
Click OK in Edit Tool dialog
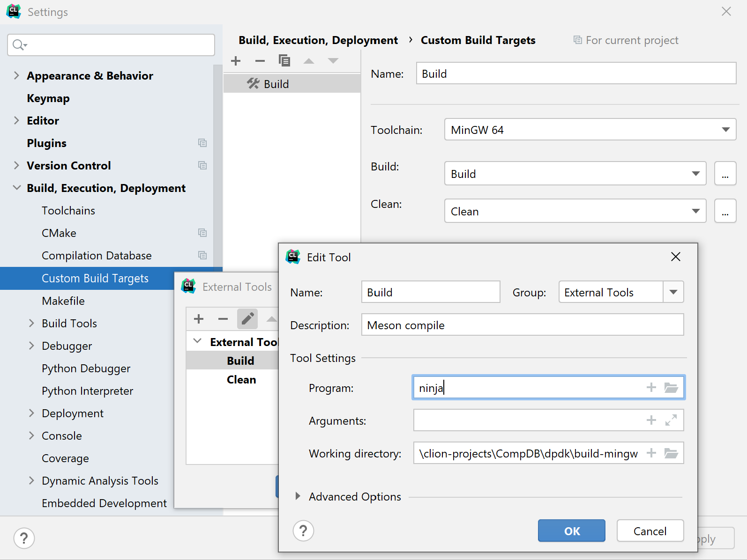(x=572, y=531)
